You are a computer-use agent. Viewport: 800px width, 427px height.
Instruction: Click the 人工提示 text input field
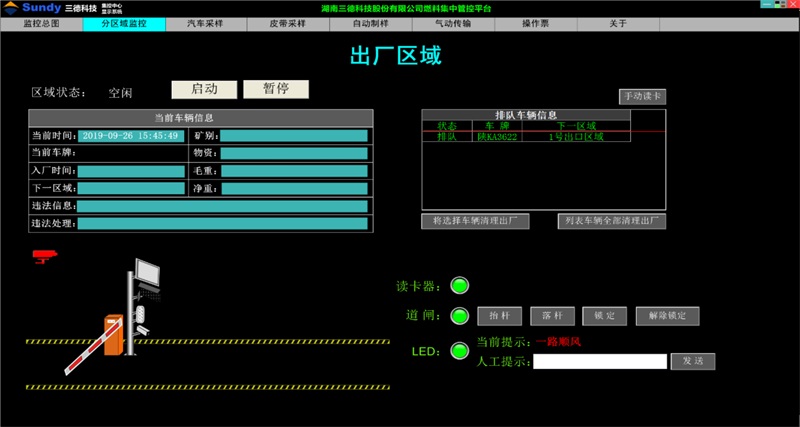pos(599,361)
